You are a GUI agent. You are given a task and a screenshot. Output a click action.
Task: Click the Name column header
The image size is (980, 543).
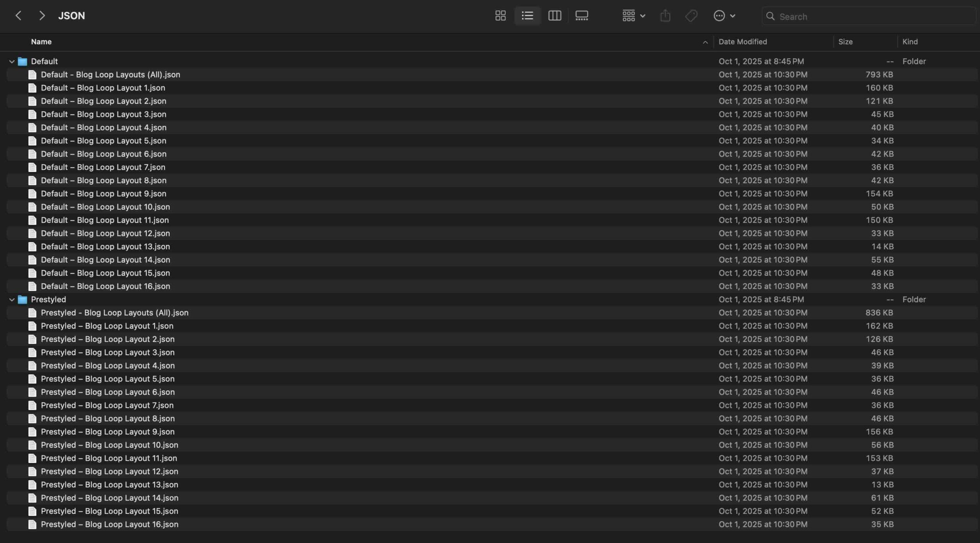[x=41, y=42]
